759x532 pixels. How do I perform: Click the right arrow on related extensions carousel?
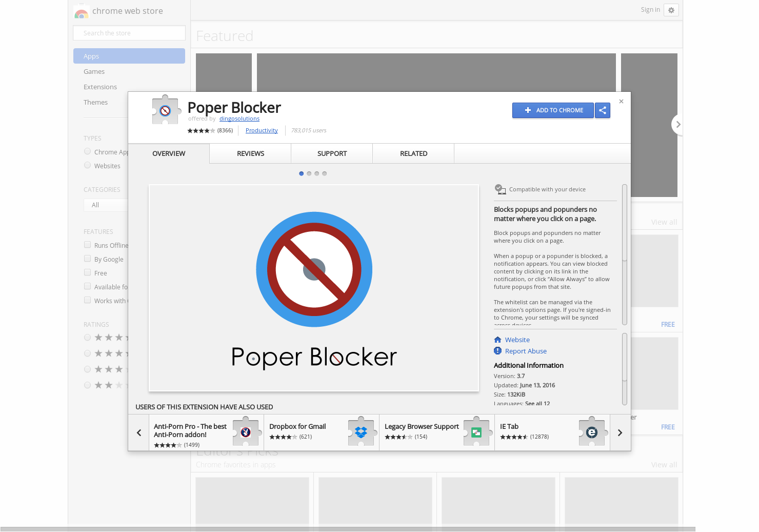tap(620, 432)
